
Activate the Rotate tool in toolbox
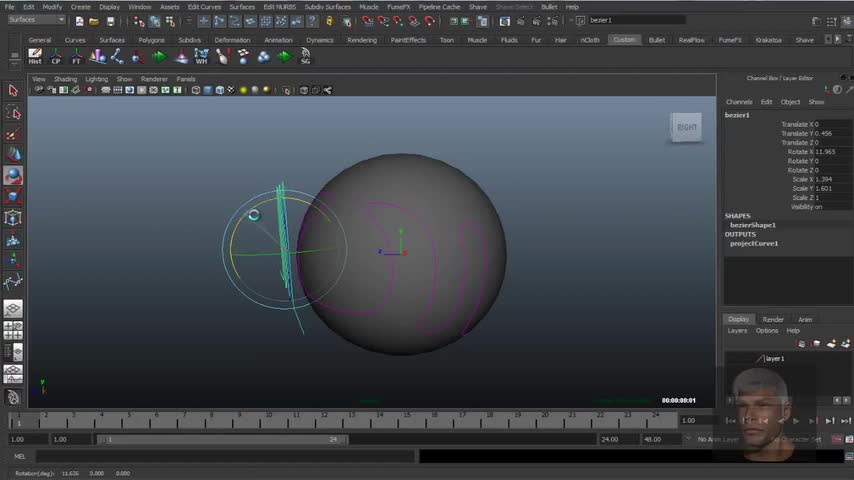(x=13, y=175)
